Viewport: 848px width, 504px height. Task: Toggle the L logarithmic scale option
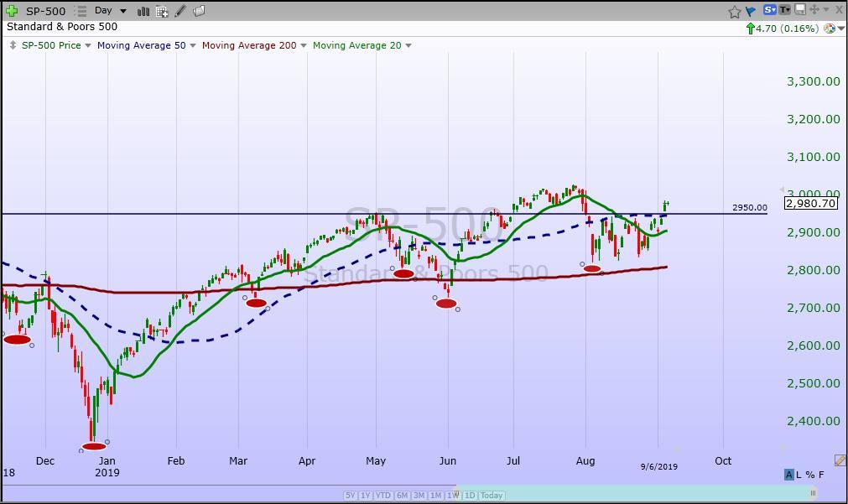(x=799, y=475)
